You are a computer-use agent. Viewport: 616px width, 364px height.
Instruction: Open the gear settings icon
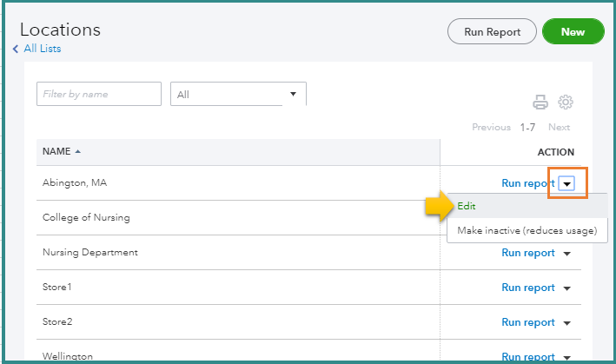click(x=566, y=103)
